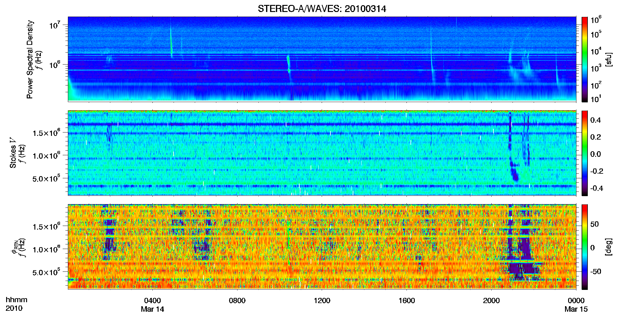Click the 2010 year label

14,308
